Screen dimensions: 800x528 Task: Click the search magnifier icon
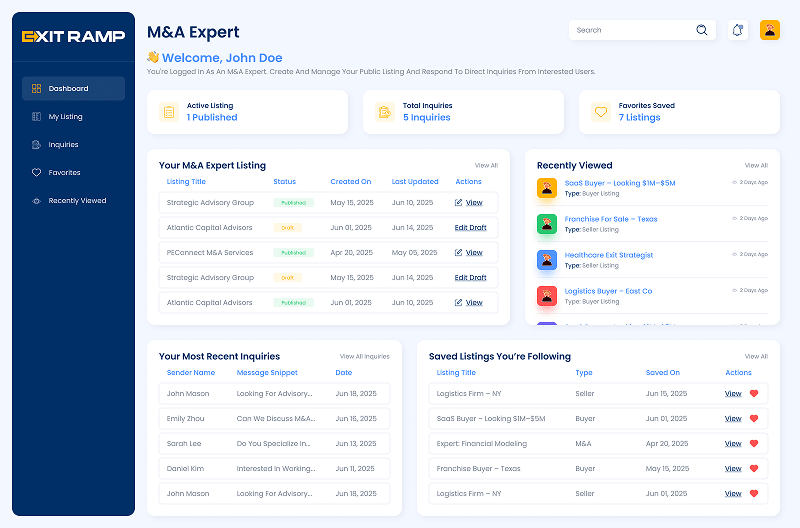coord(702,30)
